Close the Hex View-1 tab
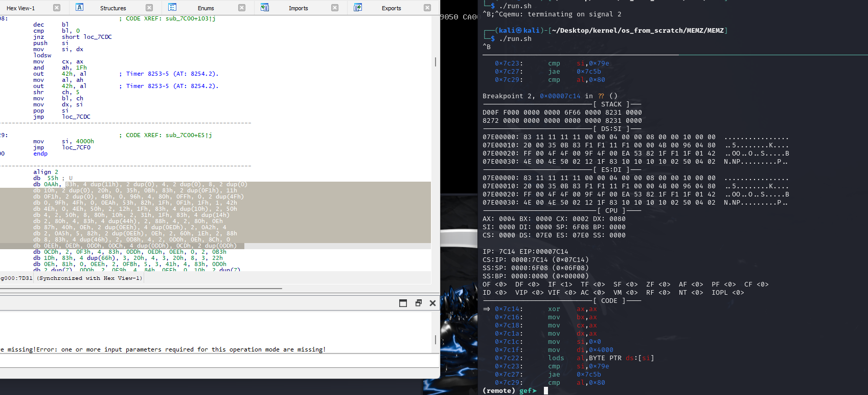Screen dimensions: 868x395 (57, 8)
